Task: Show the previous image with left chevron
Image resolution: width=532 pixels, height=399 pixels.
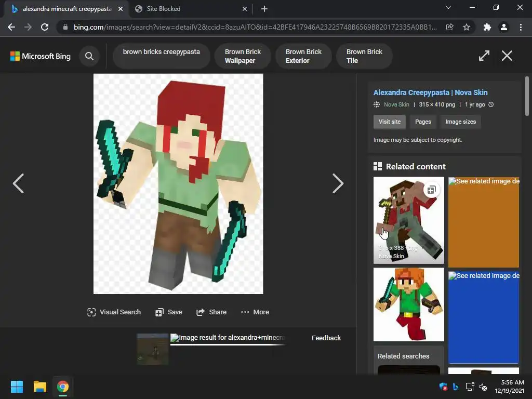Action: coord(18,183)
